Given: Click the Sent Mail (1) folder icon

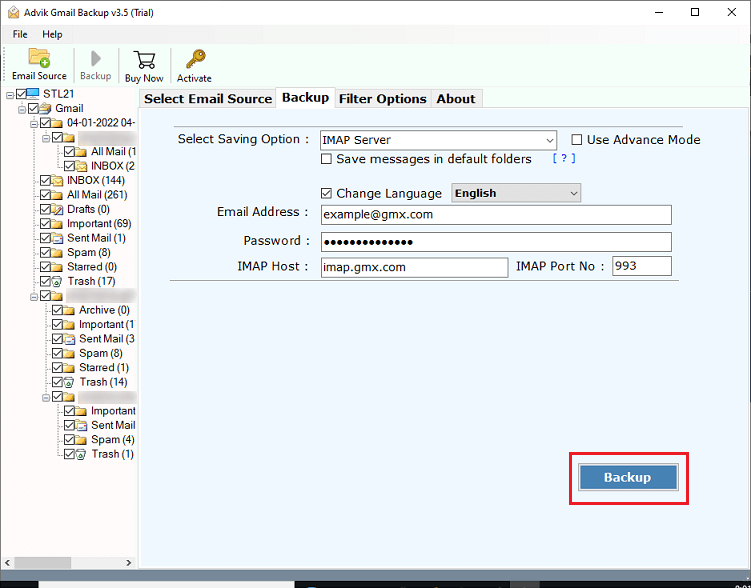Looking at the screenshot, I should (x=57, y=238).
